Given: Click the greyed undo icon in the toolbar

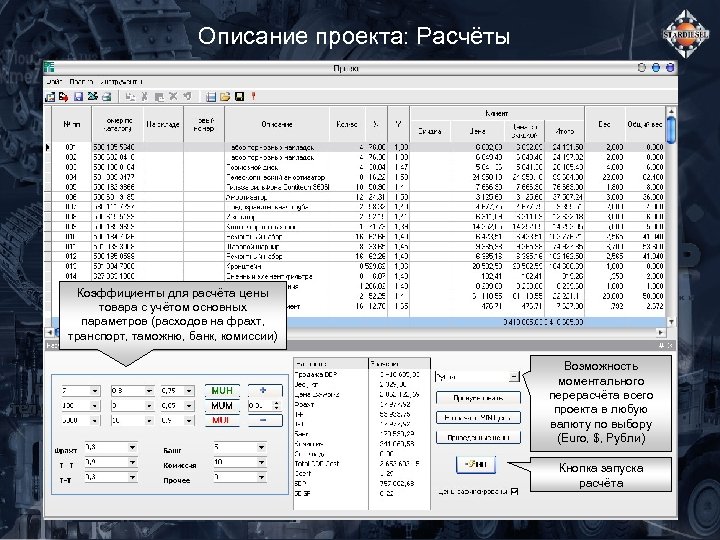Looking at the screenshot, I should 187,96.
